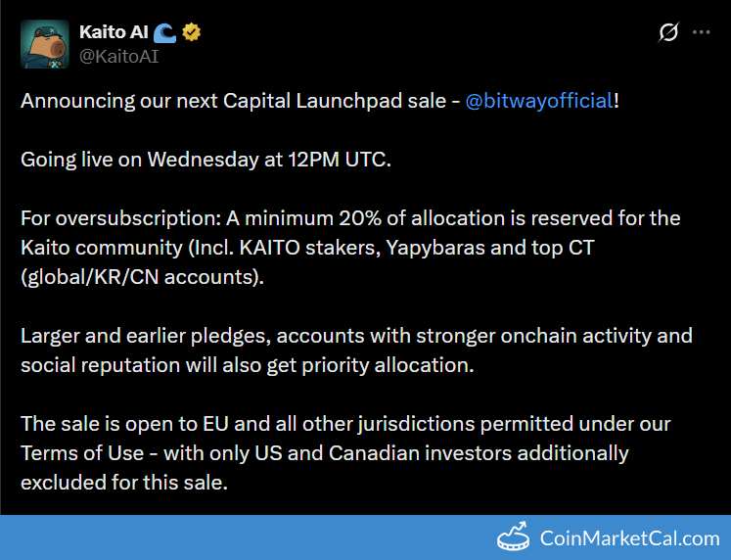Click the gold verified badge
The image size is (731, 560).
192,32
